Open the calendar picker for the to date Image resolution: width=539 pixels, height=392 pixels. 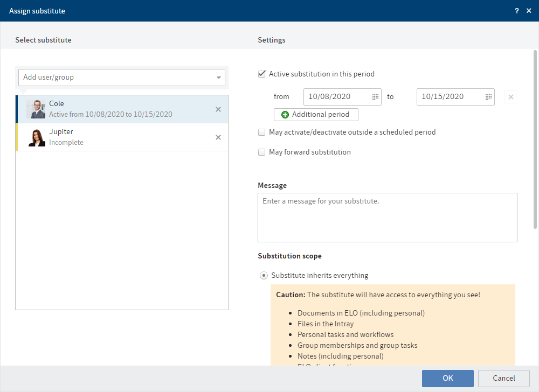coord(488,97)
